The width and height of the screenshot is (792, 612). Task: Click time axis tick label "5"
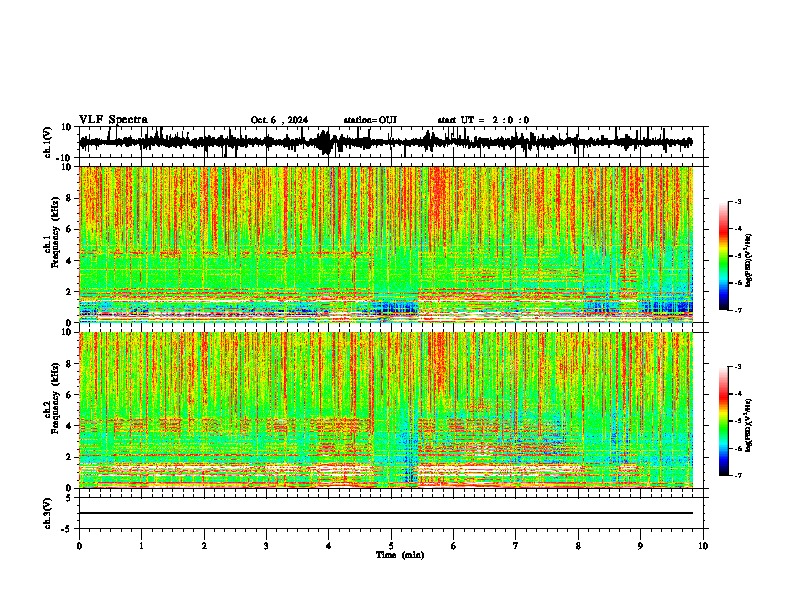[x=391, y=546]
